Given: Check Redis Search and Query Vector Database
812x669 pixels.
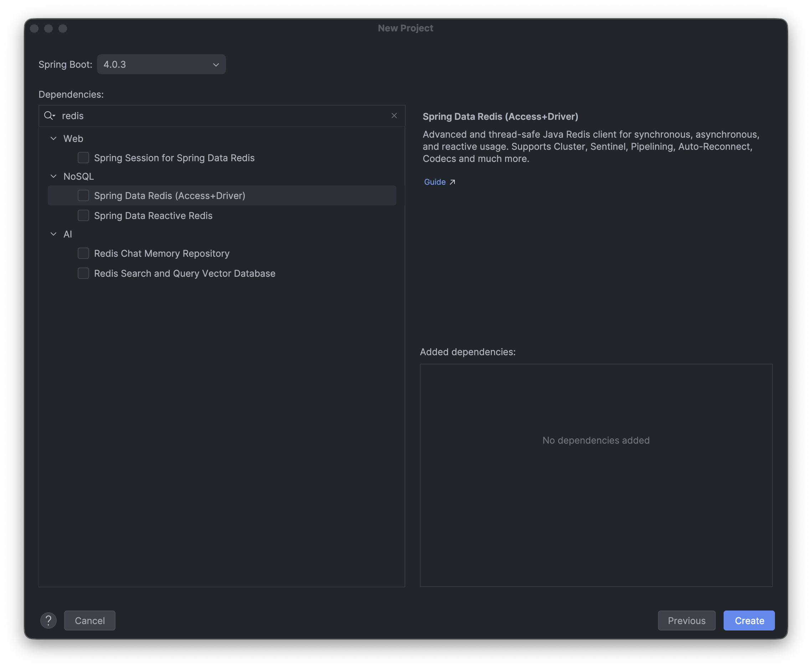Looking at the screenshot, I should tap(83, 274).
